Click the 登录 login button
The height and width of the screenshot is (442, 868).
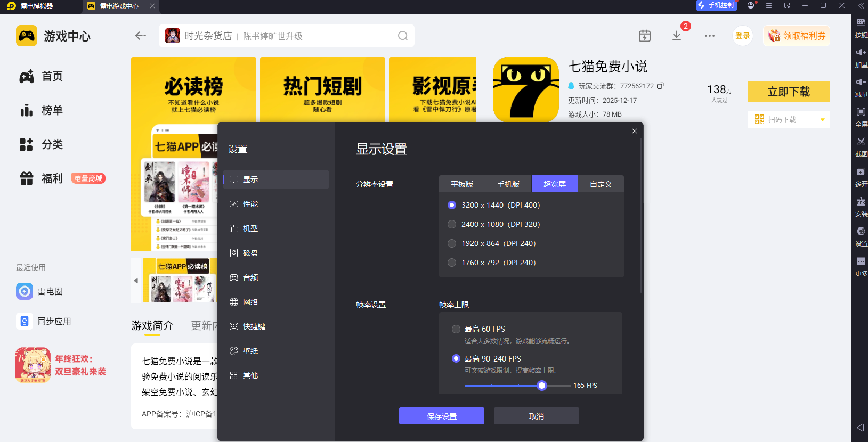pyautogui.click(x=743, y=36)
